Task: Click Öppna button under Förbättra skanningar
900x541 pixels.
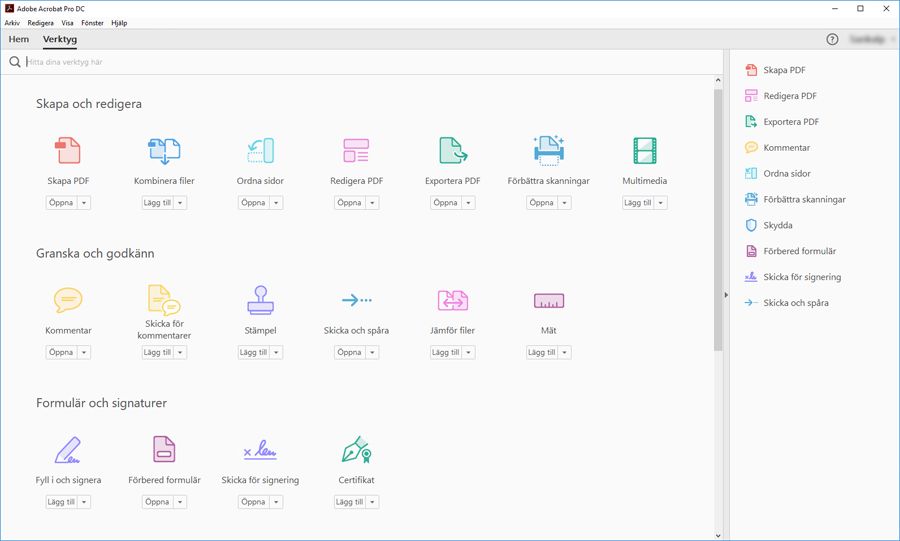Action: (541, 203)
